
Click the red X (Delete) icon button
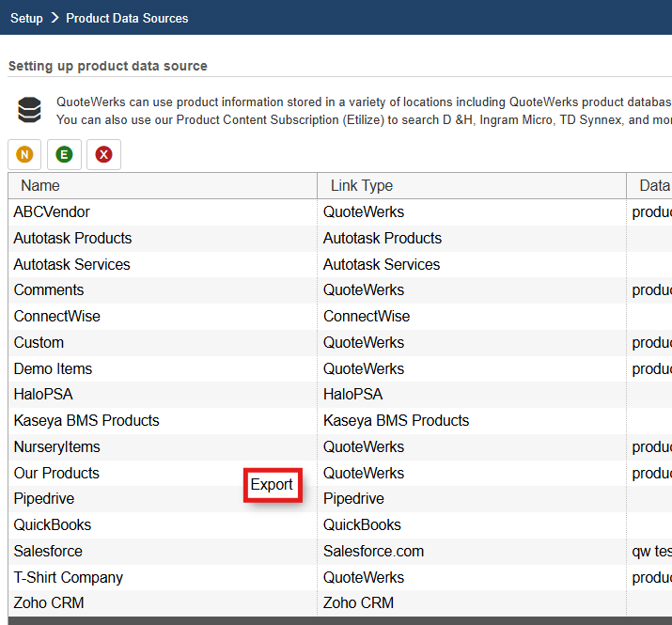click(x=103, y=154)
